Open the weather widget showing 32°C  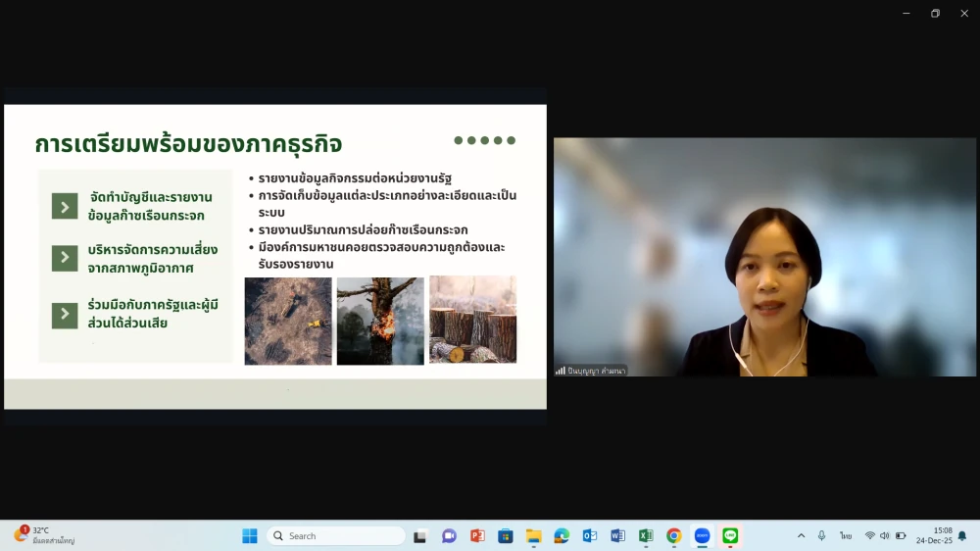pos(45,535)
